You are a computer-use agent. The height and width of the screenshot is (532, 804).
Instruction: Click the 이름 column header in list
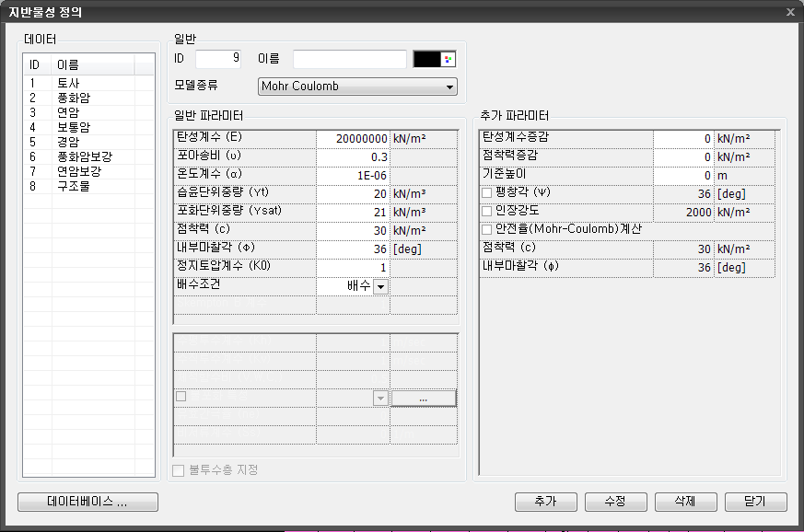(92, 64)
